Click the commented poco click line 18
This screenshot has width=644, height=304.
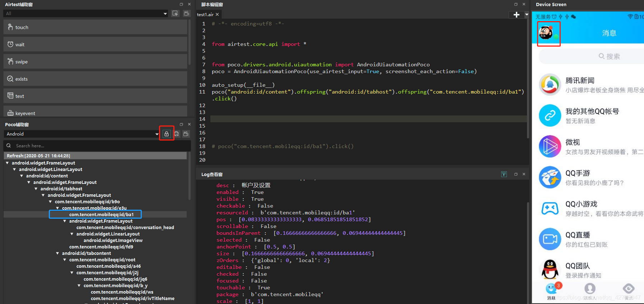[x=283, y=146]
